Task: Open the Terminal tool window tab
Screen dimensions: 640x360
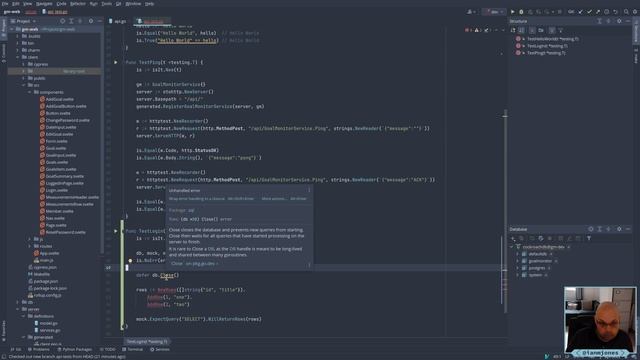Action: [x=133, y=349]
